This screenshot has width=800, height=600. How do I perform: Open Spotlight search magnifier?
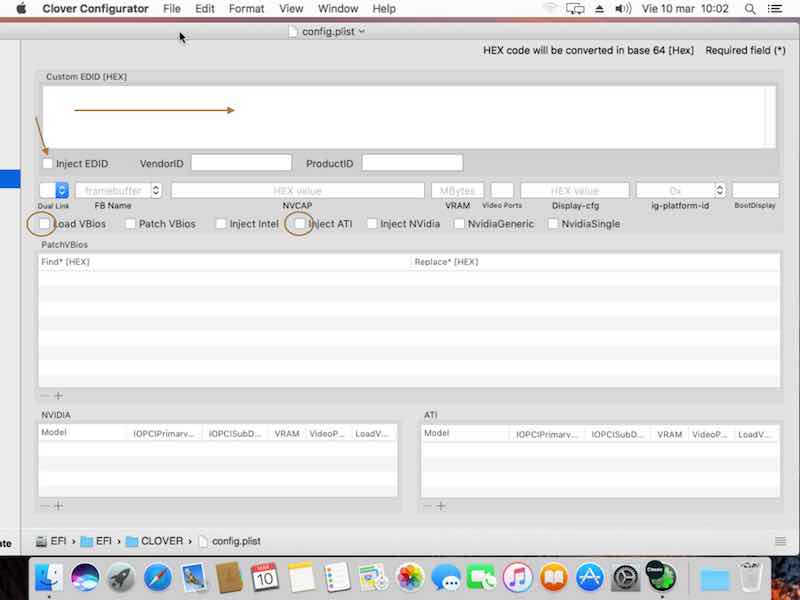750,9
